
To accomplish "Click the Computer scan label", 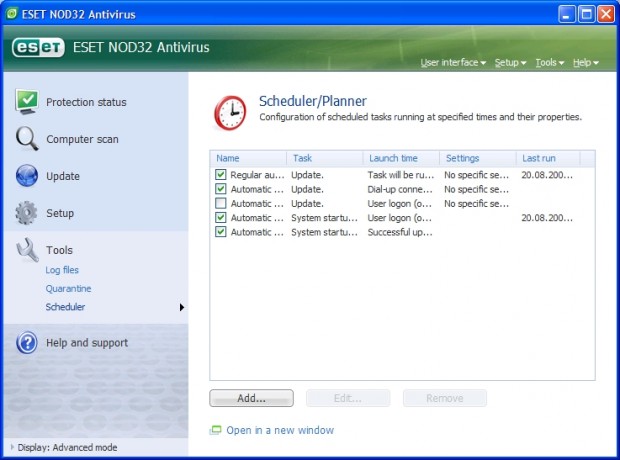I will pos(82,139).
